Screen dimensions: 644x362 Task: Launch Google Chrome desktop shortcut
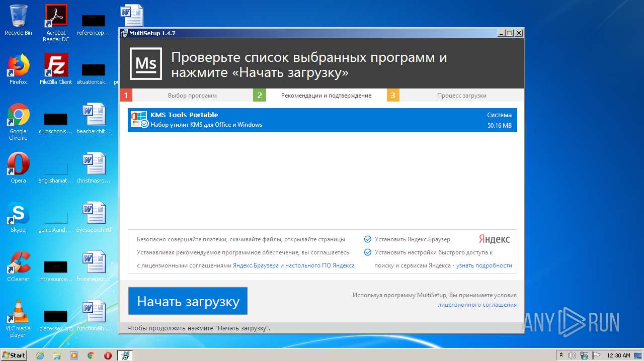[x=18, y=122]
